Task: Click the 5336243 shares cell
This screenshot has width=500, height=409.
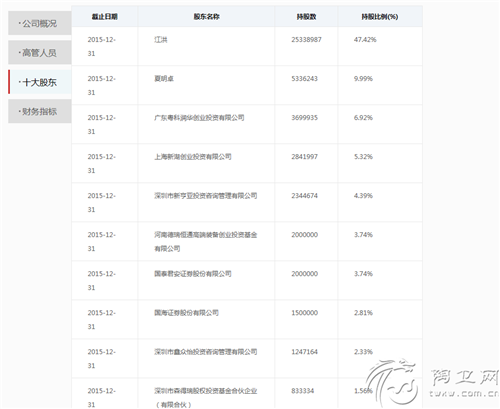Action: pos(304,79)
